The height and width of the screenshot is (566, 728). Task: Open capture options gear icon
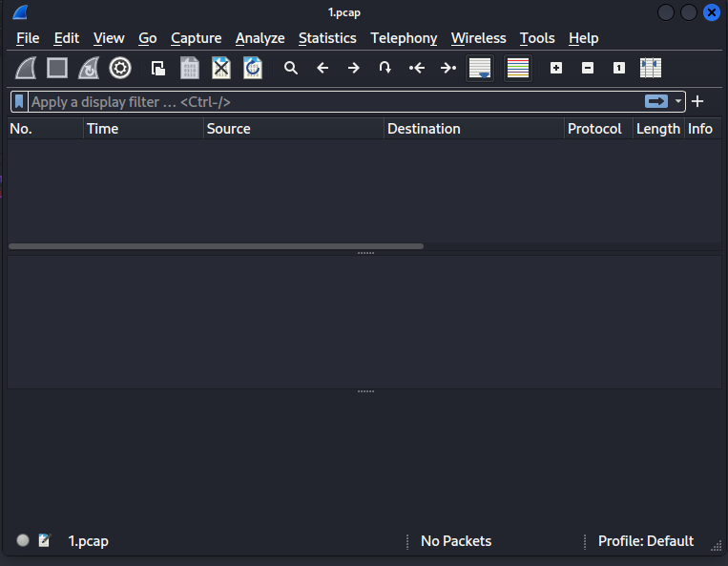point(120,68)
